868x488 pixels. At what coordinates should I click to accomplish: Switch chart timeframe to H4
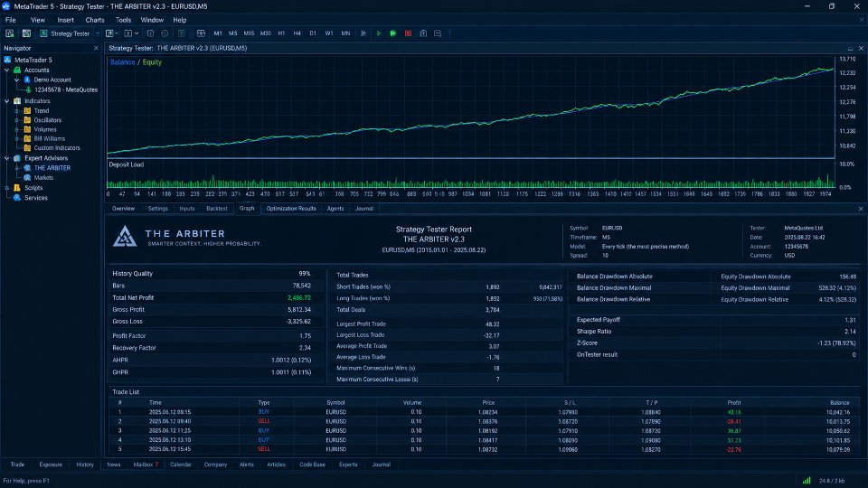[x=297, y=33]
